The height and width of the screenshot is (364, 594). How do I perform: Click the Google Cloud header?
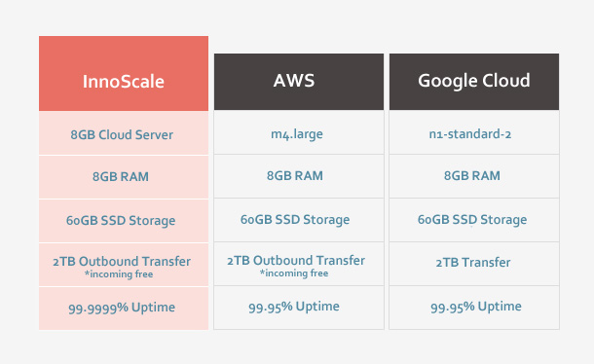(x=474, y=82)
